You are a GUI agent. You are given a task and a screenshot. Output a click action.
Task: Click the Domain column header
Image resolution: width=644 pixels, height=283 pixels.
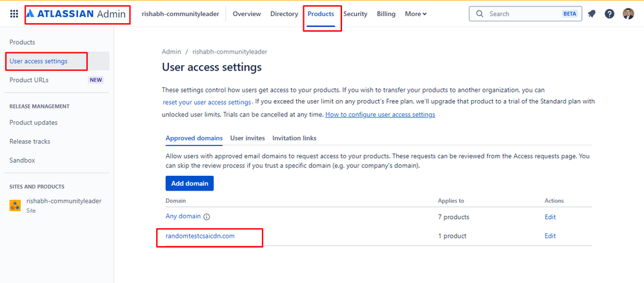(x=176, y=201)
